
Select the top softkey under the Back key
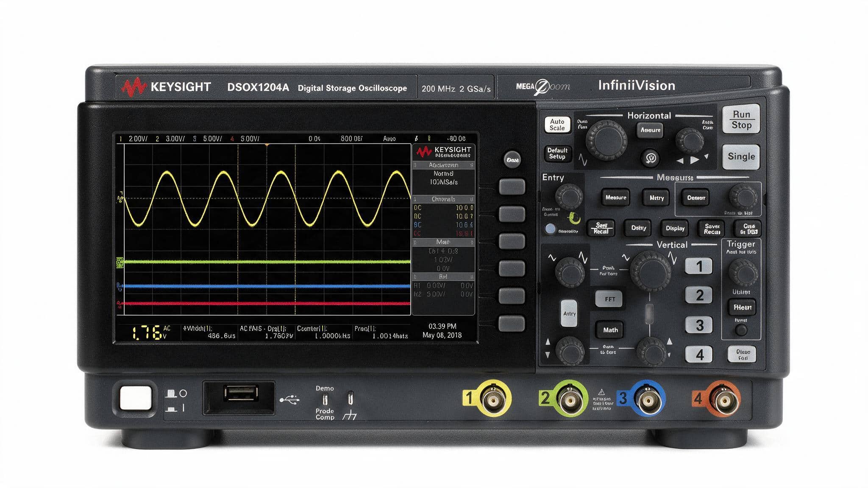(x=512, y=186)
